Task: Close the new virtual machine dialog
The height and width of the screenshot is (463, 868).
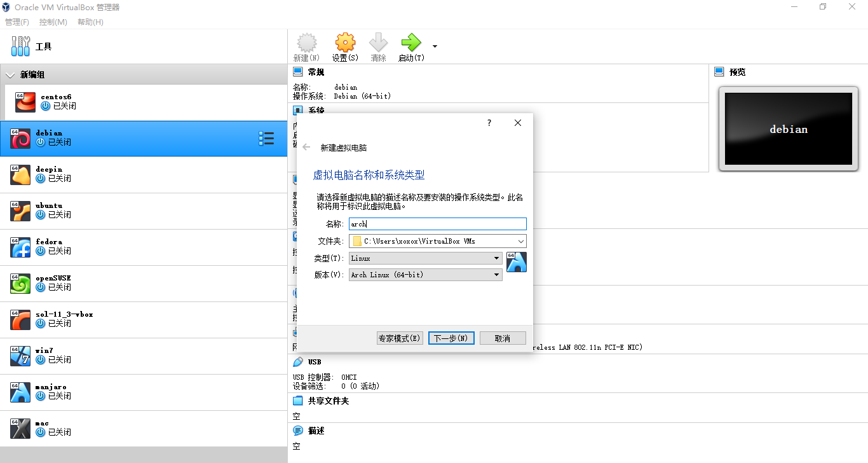Action: 518,123
